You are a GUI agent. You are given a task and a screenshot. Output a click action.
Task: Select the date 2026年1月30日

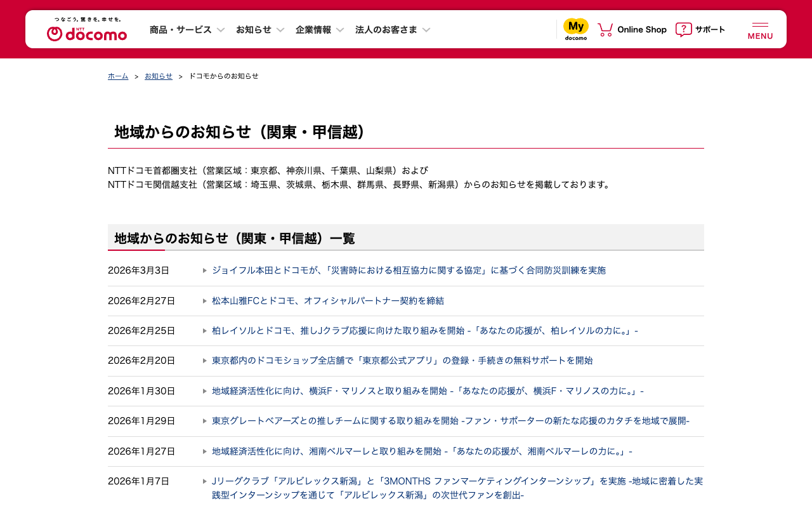click(141, 391)
